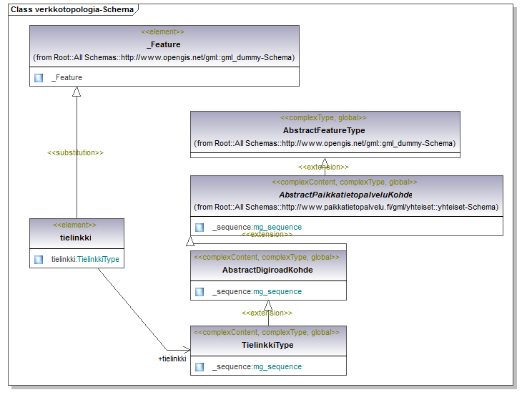Viewport: 532px width, 400px height.
Task: Click the AbstractDigiroadKohde class name
Action: click(x=267, y=270)
